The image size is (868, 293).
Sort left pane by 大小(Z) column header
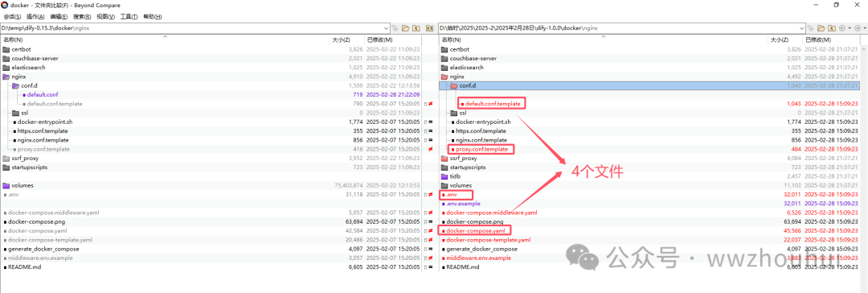341,40
